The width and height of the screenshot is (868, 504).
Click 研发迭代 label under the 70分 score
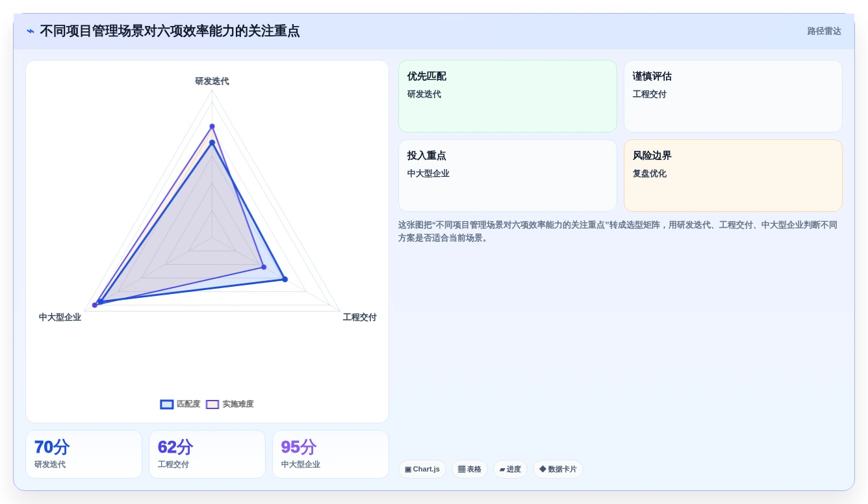(50, 465)
